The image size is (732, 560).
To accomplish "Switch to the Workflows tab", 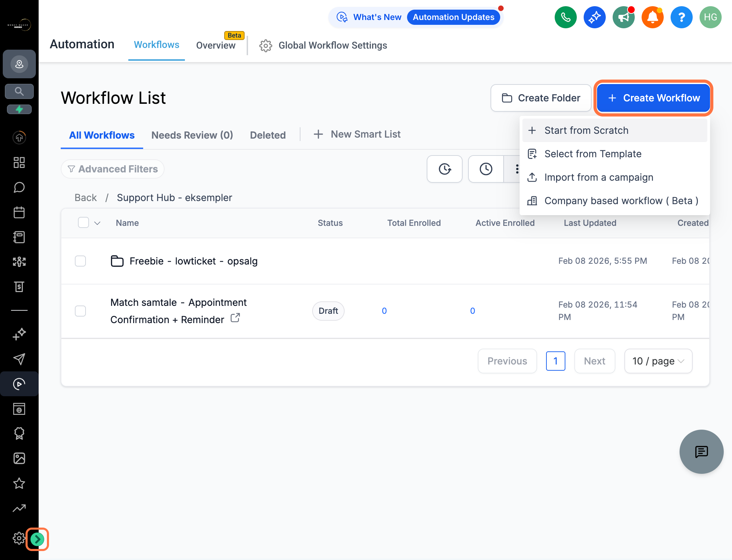I will pyautogui.click(x=157, y=45).
